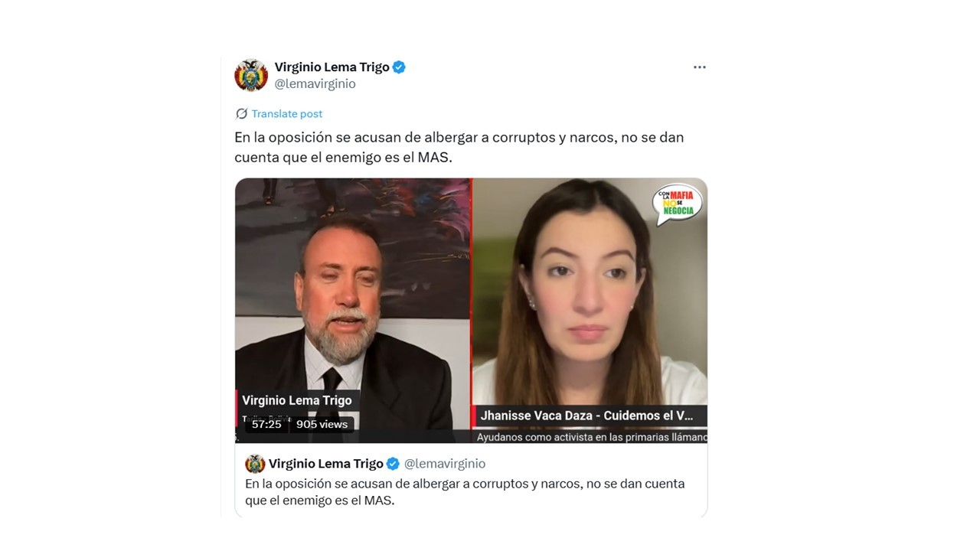This screenshot has height=551, width=980.
Task: Click the Translate post link
Action: [x=287, y=114]
